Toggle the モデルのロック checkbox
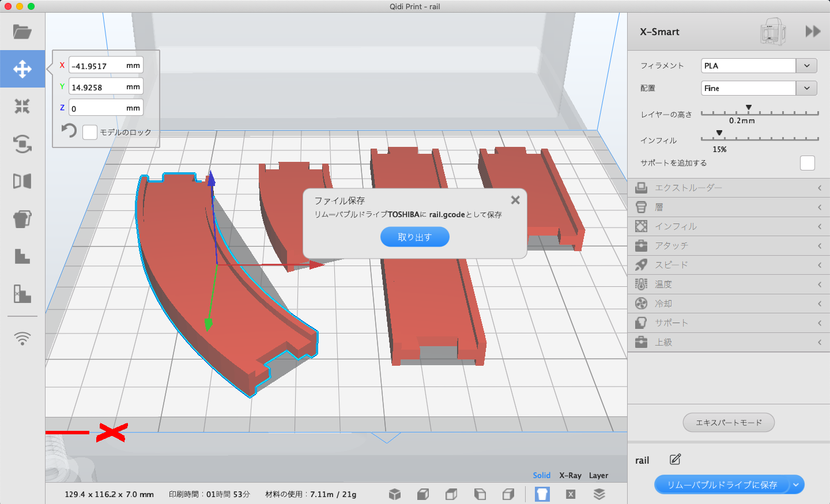This screenshot has height=504, width=830. pos(89,132)
